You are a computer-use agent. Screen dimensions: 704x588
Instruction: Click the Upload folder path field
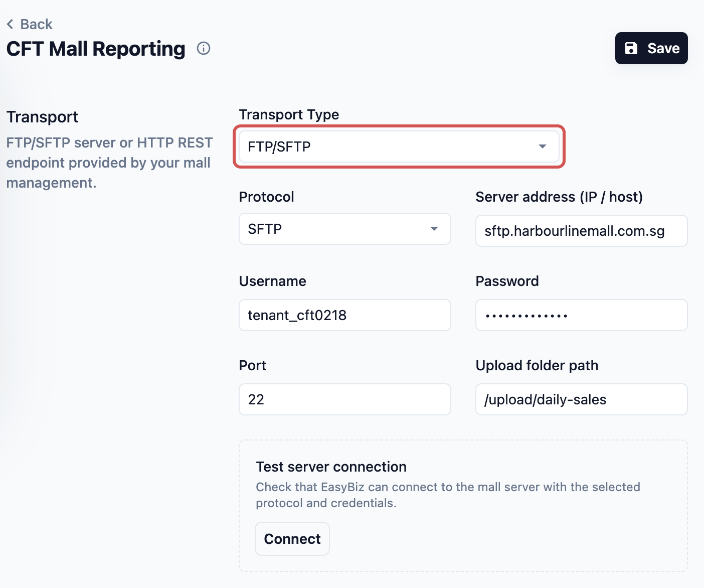tap(582, 399)
